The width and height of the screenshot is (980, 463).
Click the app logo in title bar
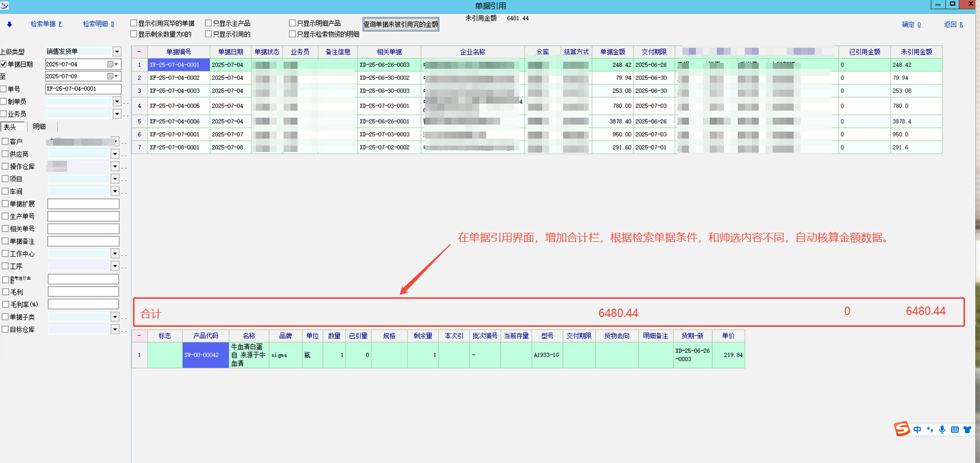[5, 5]
